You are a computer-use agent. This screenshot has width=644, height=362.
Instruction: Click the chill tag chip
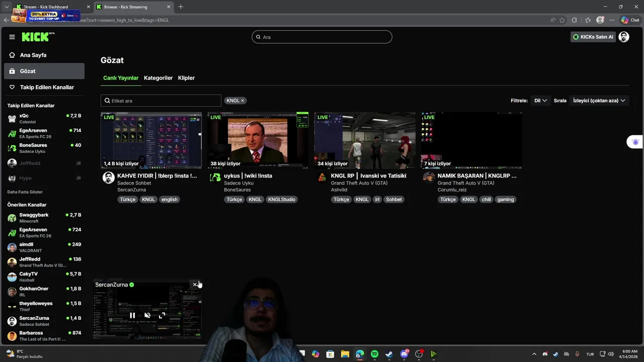[x=486, y=200]
